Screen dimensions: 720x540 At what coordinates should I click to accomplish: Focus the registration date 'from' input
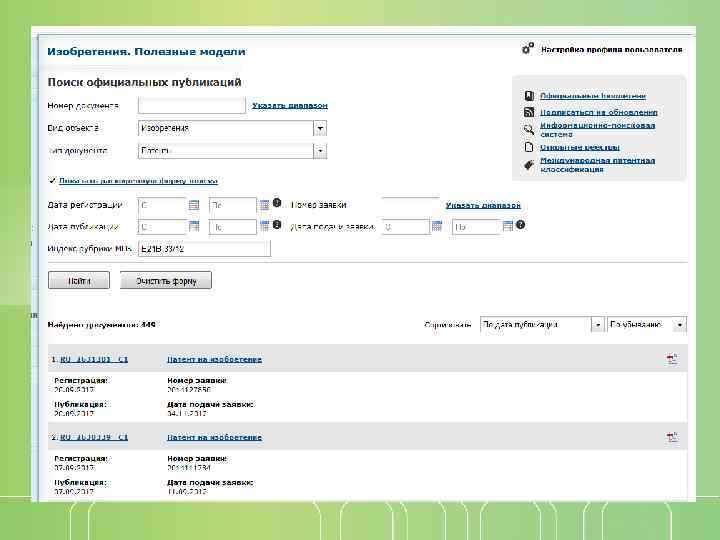click(162, 205)
